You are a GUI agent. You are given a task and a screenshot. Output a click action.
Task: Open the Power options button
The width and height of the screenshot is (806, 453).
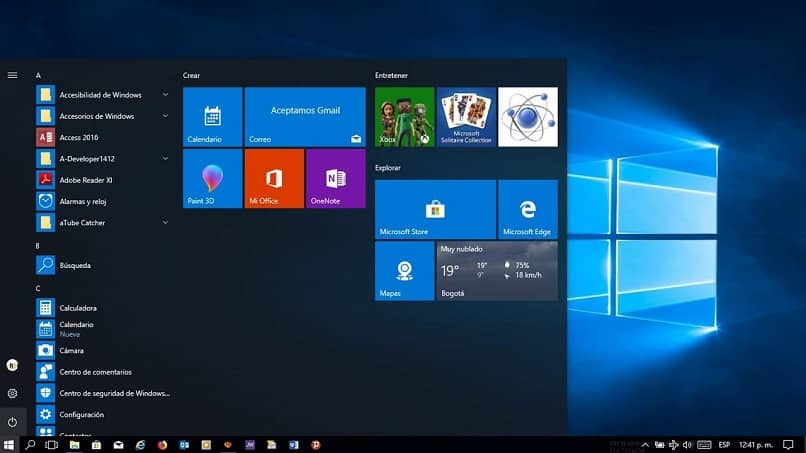[x=12, y=422]
